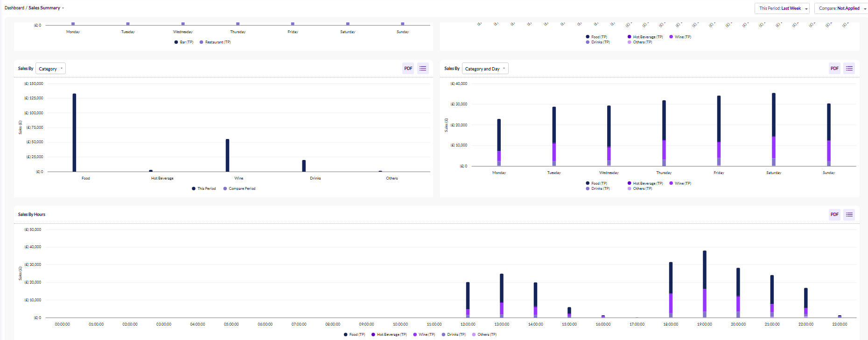Click the Food bar in category chart

(74, 133)
